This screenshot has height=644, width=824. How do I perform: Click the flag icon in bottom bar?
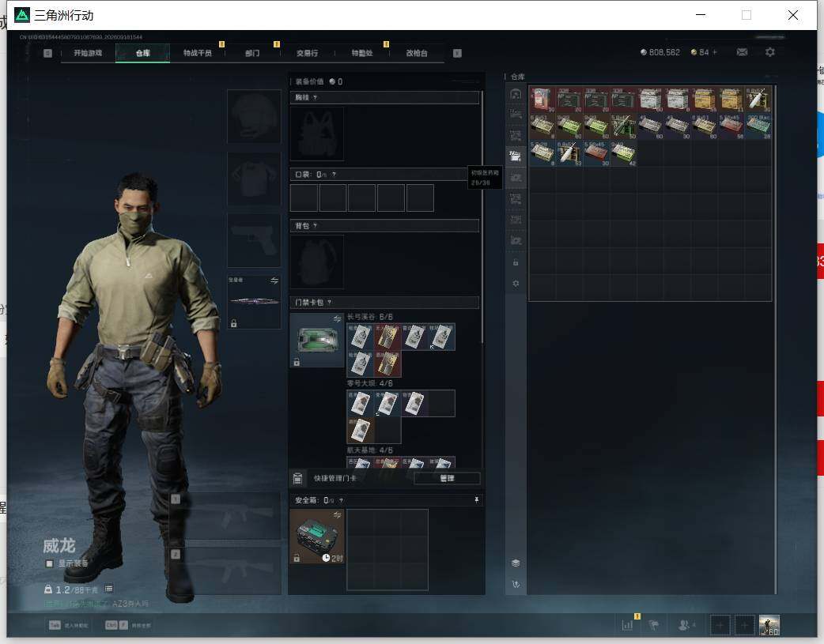[654, 625]
